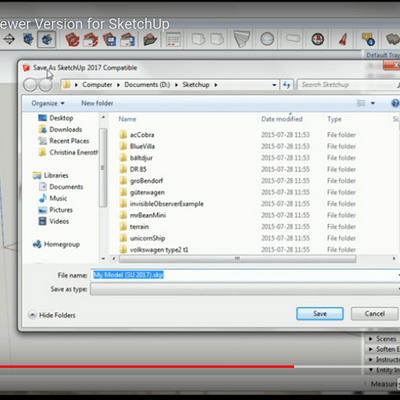Select Homegroup in the navigation pane
Image resolution: width=400 pixels, height=400 pixels.
tap(56, 244)
